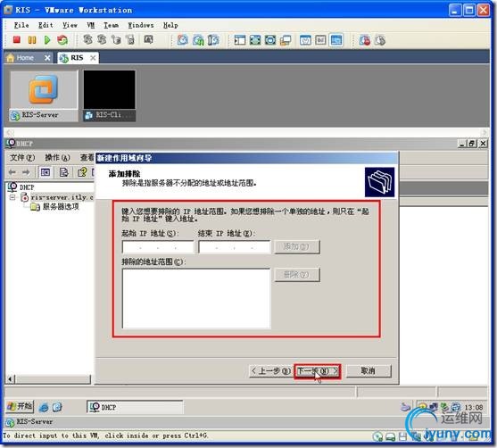Click the taskbar clock 13:08

474,408
